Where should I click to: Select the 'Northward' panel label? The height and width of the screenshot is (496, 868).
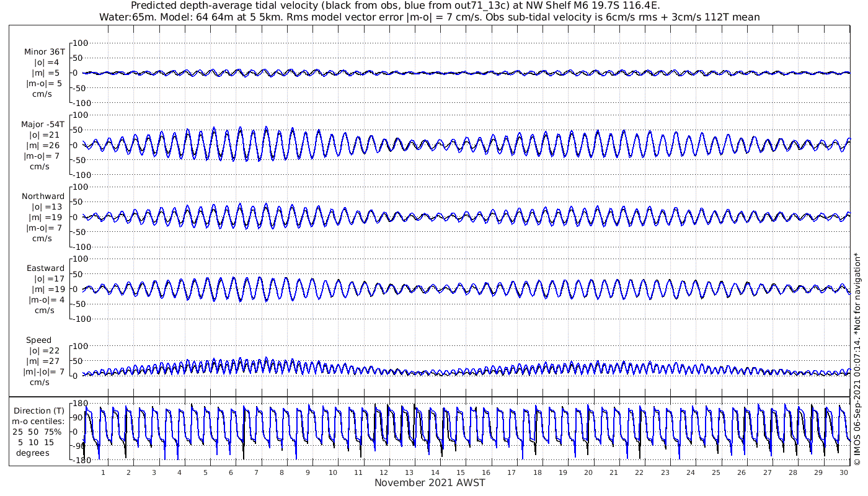(x=42, y=197)
